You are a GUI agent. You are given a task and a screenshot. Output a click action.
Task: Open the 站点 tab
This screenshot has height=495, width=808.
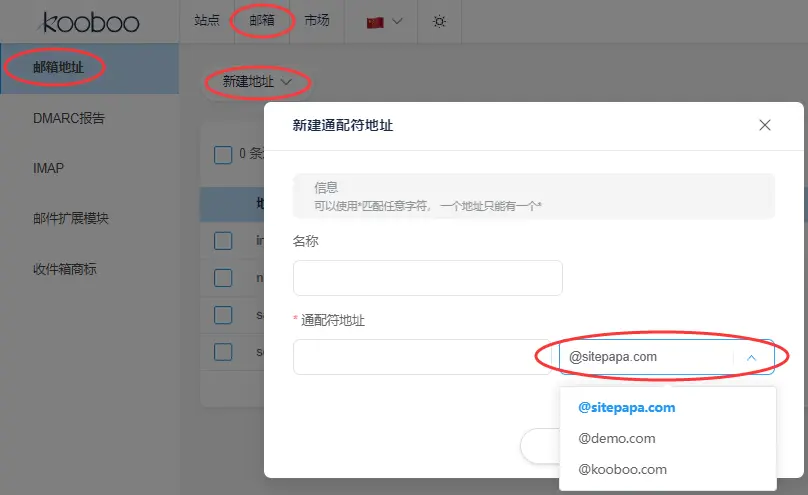coord(207,21)
